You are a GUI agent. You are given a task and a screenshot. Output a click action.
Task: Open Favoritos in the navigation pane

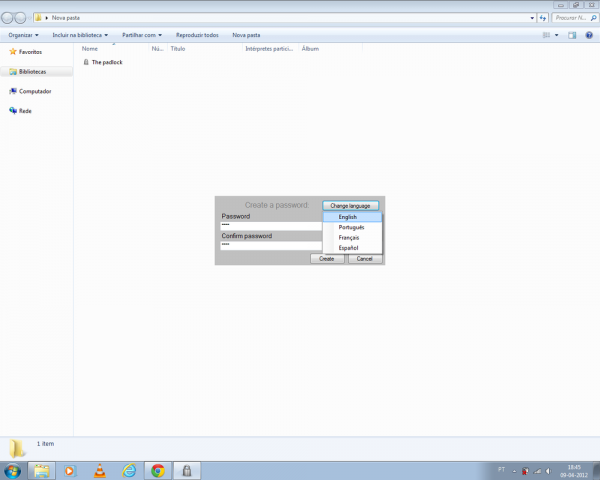coord(30,52)
